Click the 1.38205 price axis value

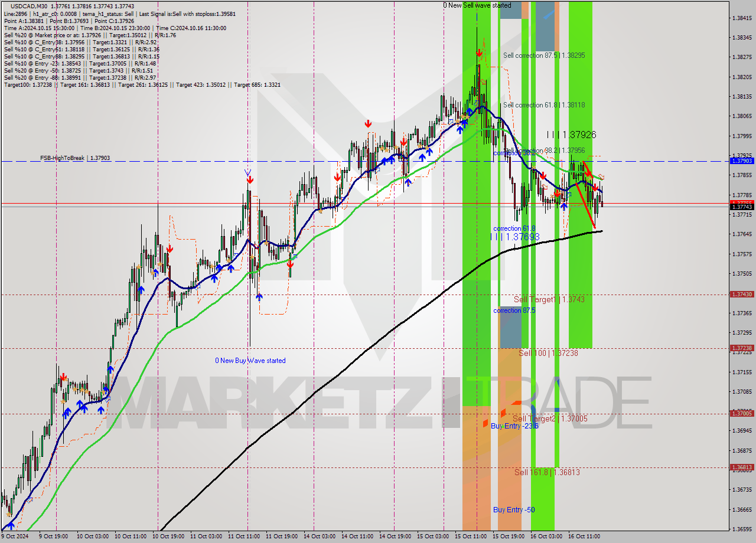click(x=742, y=77)
